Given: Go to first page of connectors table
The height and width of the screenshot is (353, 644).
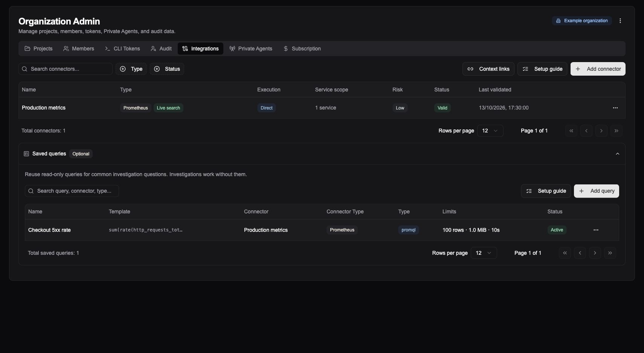Looking at the screenshot, I should click(x=571, y=131).
